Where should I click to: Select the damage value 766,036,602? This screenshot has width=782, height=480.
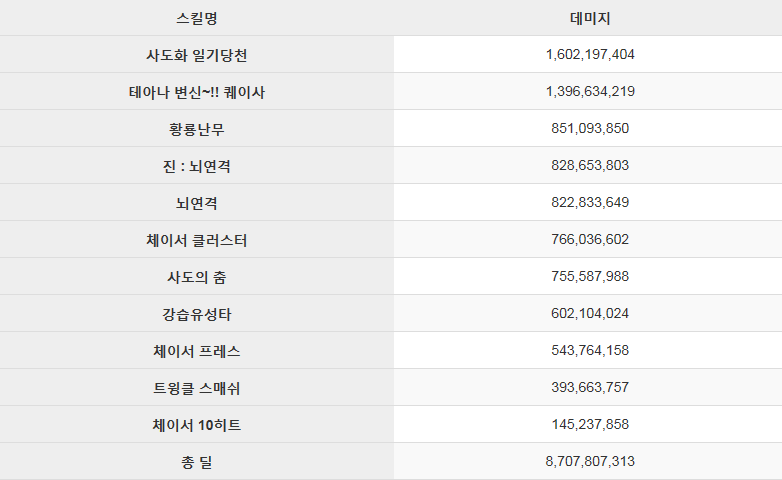coord(590,239)
